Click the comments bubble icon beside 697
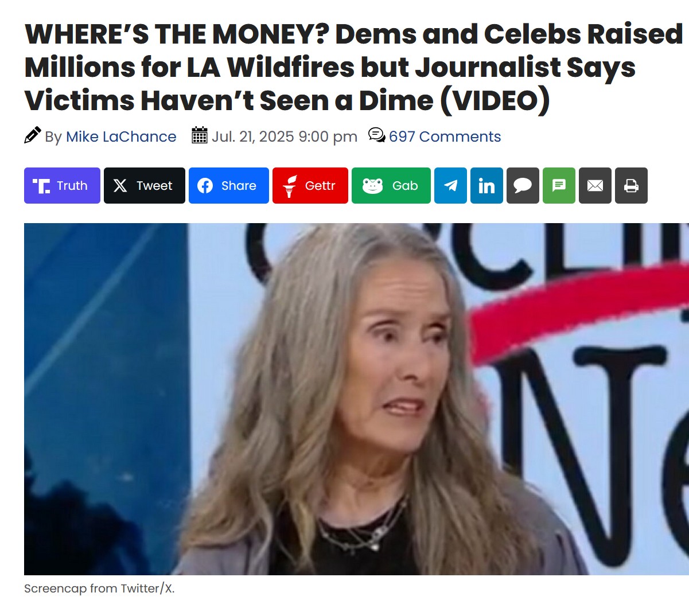This screenshot has height=616, width=689. tap(376, 135)
